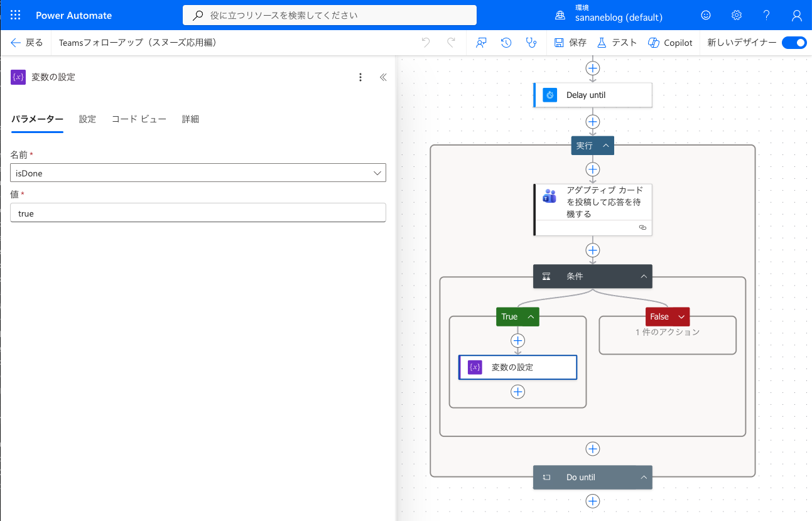This screenshot has width=812, height=521.
Task: Open the environment picker icon
Action: pyautogui.click(x=560, y=16)
